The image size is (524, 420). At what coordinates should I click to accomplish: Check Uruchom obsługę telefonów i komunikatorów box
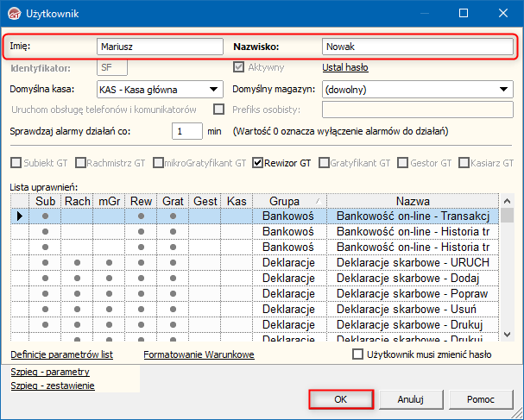click(218, 110)
